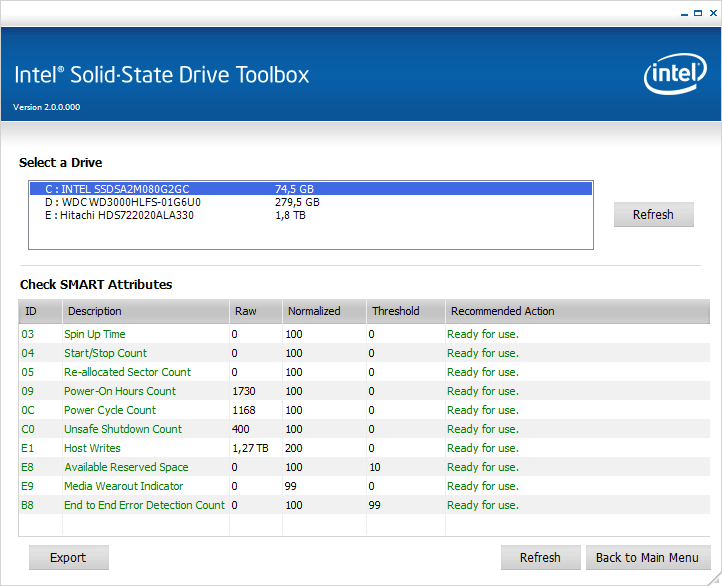Image resolution: width=722 pixels, height=586 pixels.
Task: Select drive C: INTEL SSDSA2M080G2GC
Action: [x=311, y=189]
